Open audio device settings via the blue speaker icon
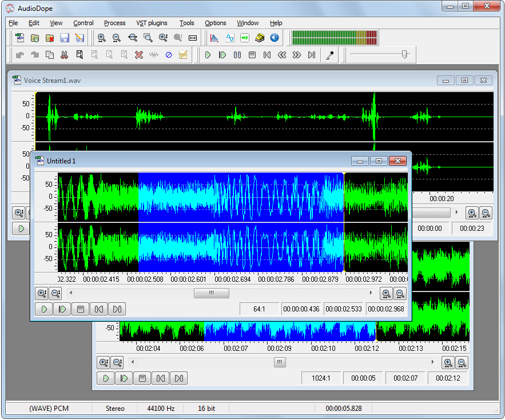 (x=274, y=38)
